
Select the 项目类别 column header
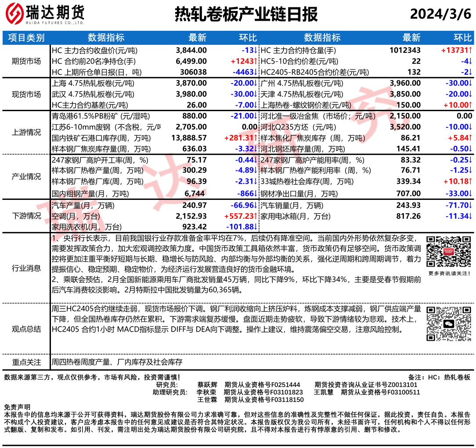(26, 38)
